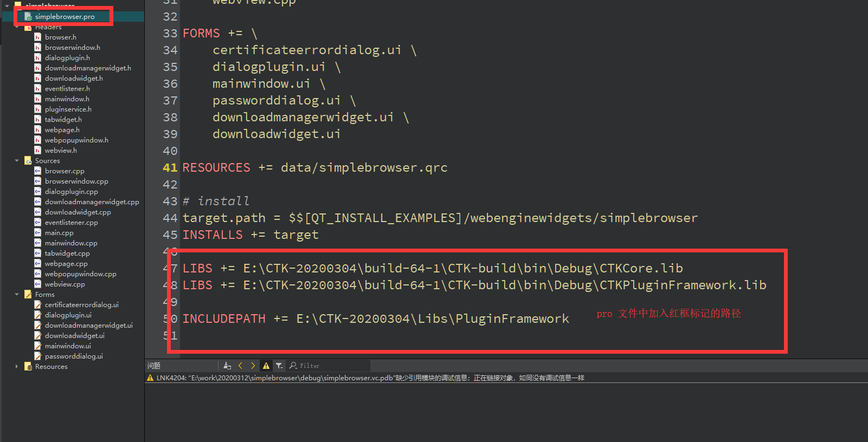This screenshot has width=868, height=442.
Task: Open tabwidget.h file
Action: [x=63, y=120]
